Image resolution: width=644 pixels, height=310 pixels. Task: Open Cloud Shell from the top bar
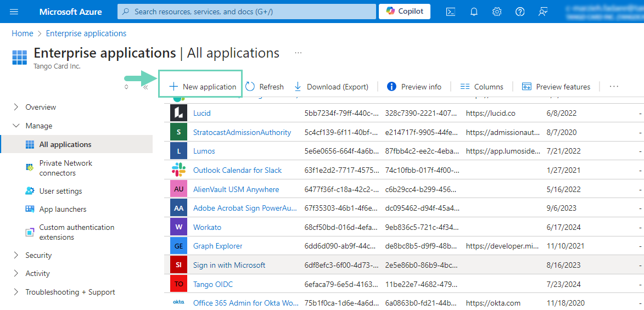point(451,12)
